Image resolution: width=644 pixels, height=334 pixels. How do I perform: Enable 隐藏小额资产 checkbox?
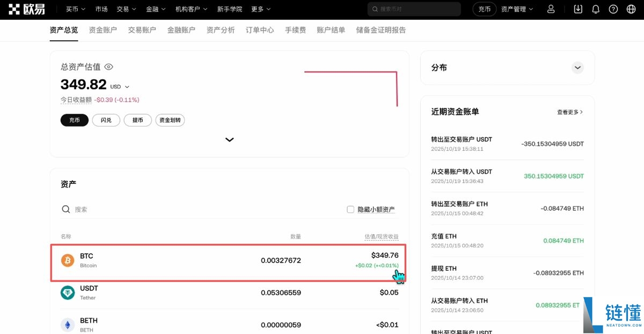click(x=350, y=209)
